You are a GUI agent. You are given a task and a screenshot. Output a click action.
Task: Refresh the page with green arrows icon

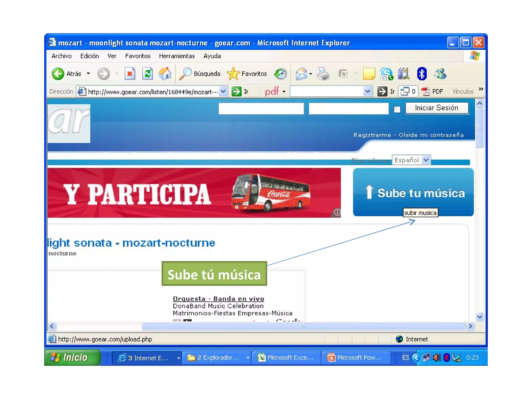(148, 74)
